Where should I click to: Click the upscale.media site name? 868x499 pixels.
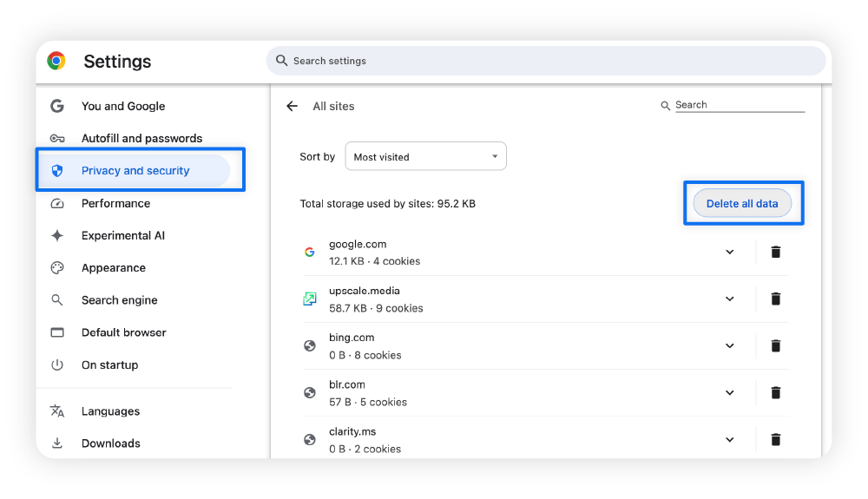(x=365, y=291)
